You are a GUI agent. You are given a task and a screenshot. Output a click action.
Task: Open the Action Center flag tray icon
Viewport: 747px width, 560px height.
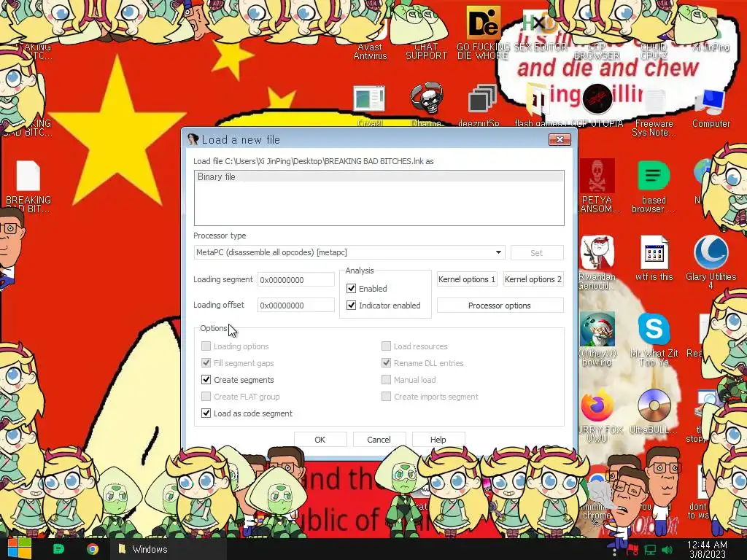click(x=632, y=550)
